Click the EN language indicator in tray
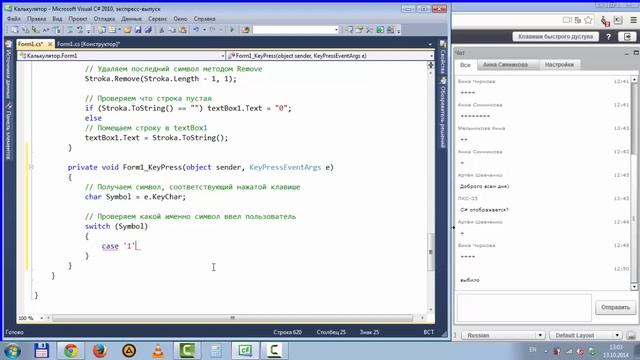Image resolution: width=640 pixels, height=360 pixels. [x=532, y=350]
